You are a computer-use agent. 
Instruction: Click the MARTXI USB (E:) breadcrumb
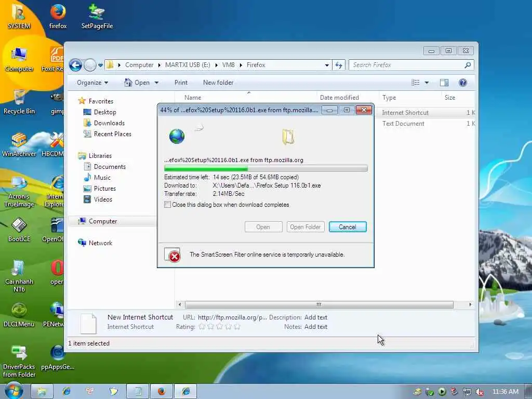coord(188,65)
